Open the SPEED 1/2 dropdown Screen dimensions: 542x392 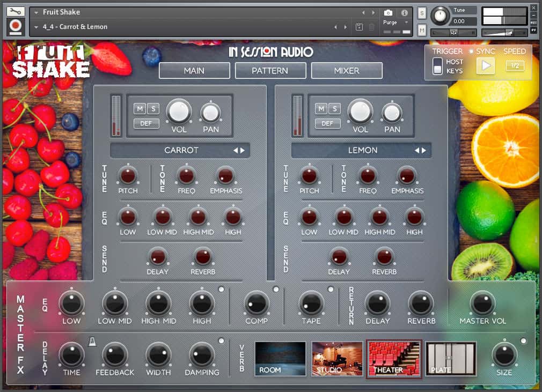point(515,65)
